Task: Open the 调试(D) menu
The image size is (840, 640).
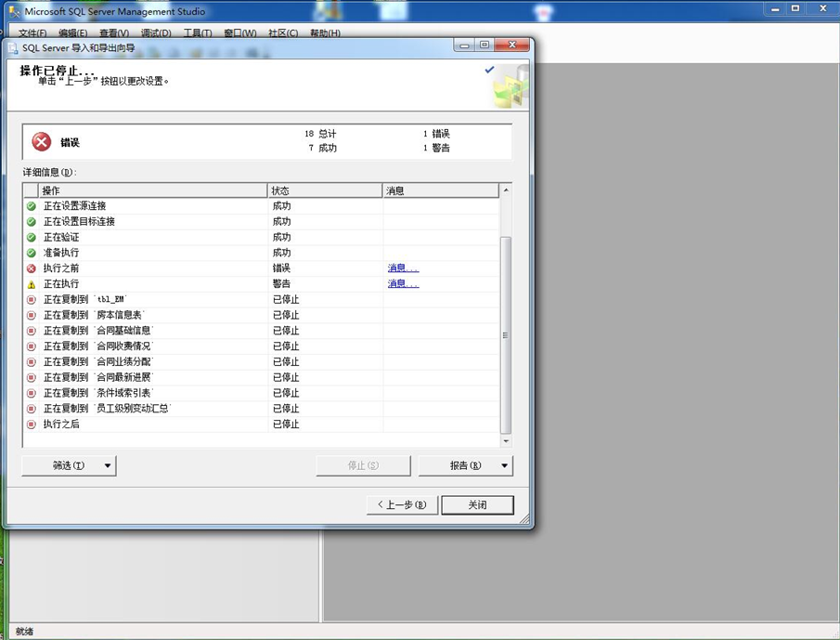Action: point(156,33)
